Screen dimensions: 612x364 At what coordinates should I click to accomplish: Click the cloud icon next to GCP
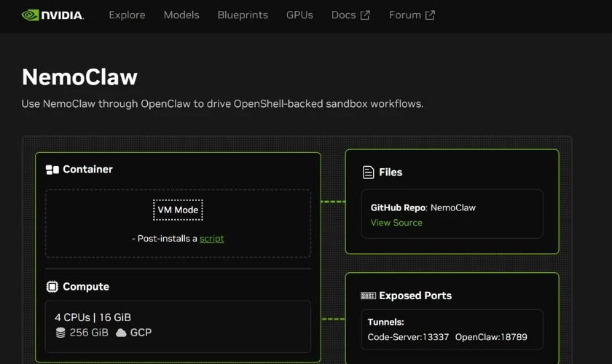click(121, 333)
